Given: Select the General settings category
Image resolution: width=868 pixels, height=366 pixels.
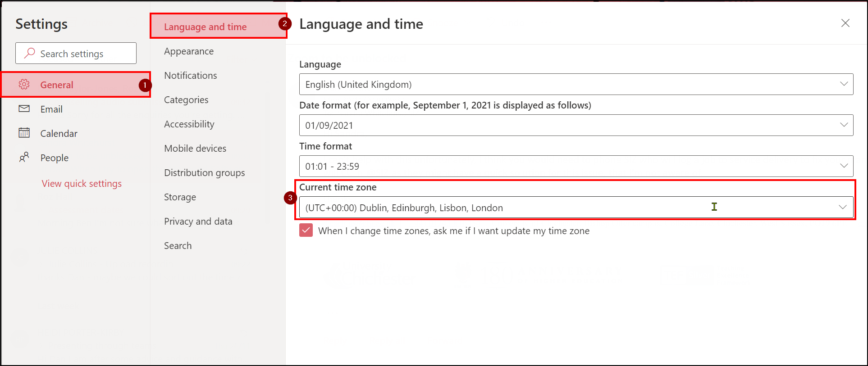Looking at the screenshot, I should 76,85.
